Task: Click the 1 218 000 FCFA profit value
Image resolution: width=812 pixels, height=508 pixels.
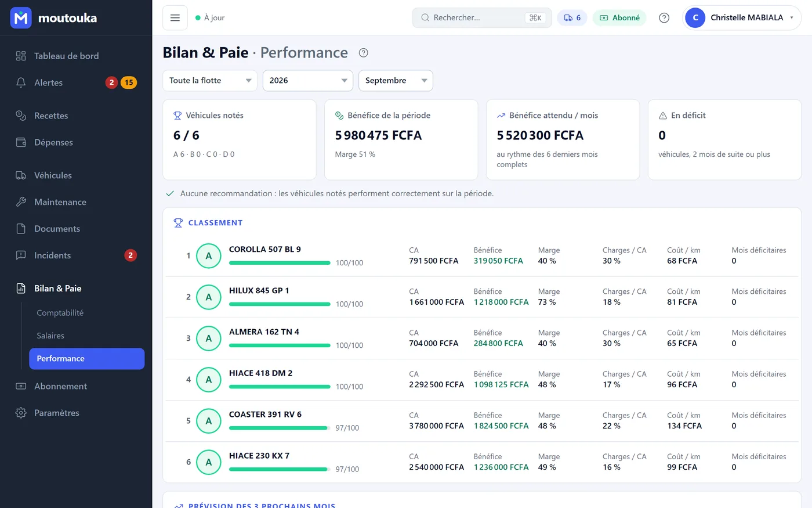Action: pyautogui.click(x=501, y=302)
